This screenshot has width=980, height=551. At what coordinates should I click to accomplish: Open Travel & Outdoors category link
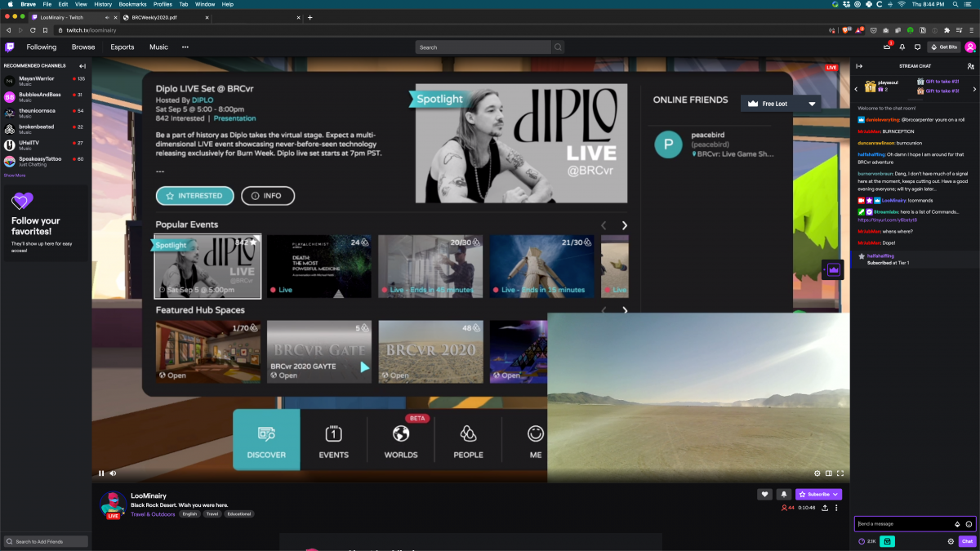tap(153, 514)
